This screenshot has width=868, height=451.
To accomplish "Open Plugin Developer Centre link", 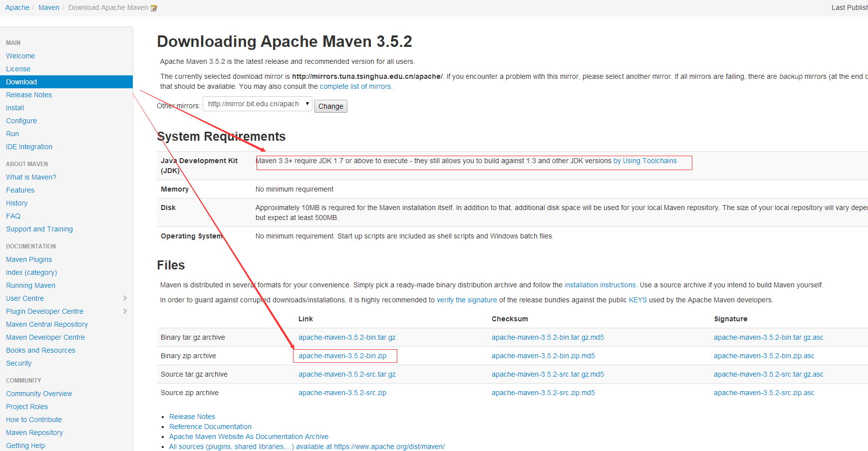I will (44, 311).
